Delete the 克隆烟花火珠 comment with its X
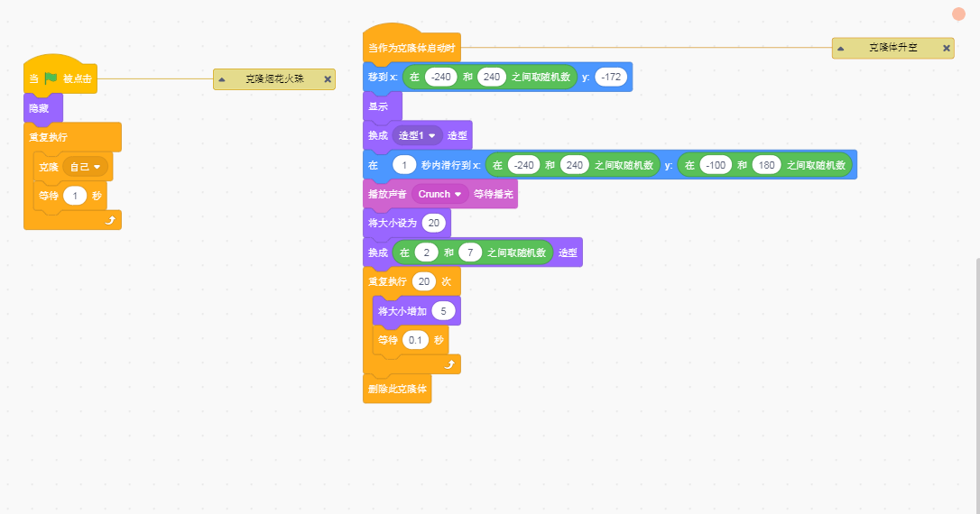Viewport: 980px width, 514px height. (x=328, y=79)
